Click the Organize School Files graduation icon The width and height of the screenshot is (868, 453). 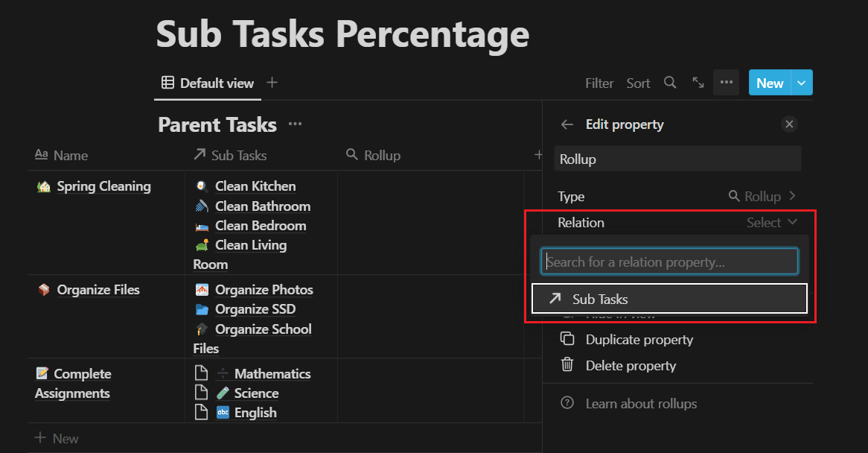[x=202, y=329]
